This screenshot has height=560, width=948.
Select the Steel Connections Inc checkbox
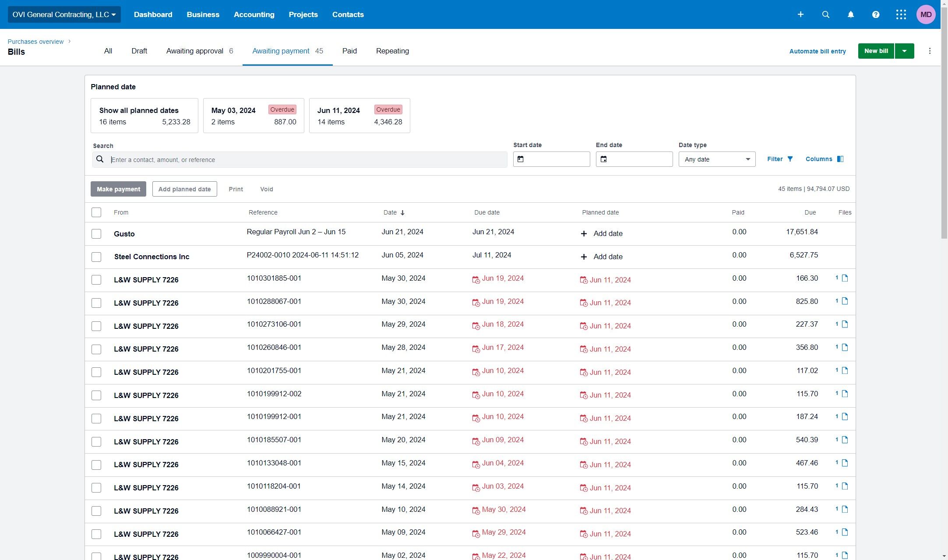tap(96, 257)
